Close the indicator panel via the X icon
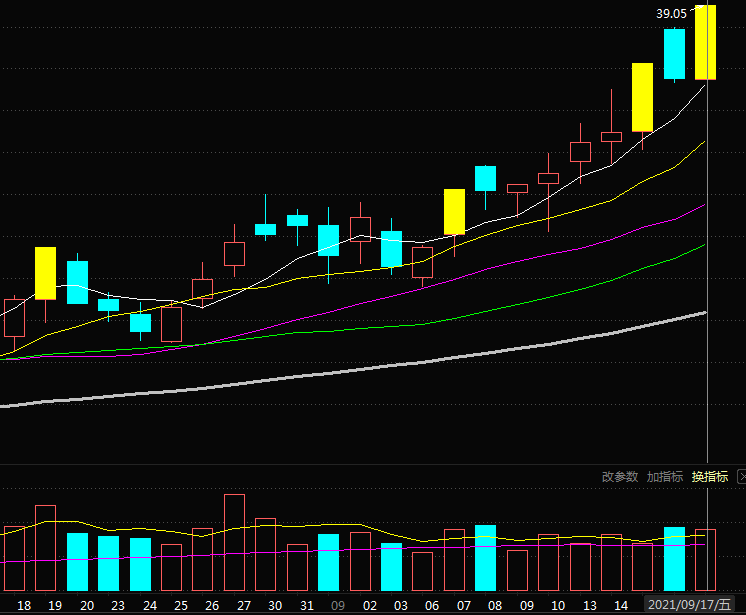746x615 pixels. coord(742,476)
